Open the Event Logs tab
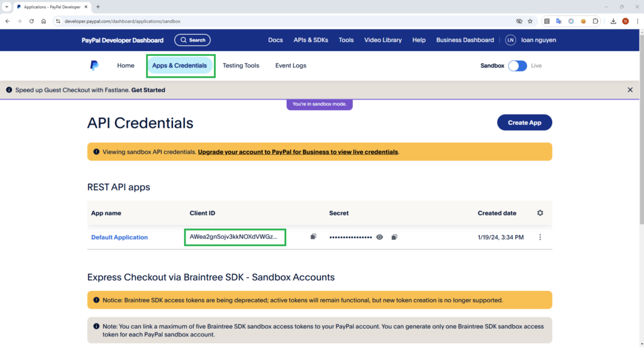This screenshot has height=347, width=644. pos(291,65)
